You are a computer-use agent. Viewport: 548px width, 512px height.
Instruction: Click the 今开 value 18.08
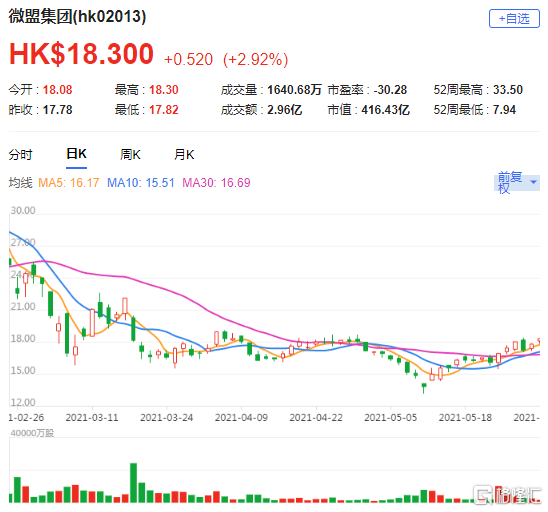(57, 90)
